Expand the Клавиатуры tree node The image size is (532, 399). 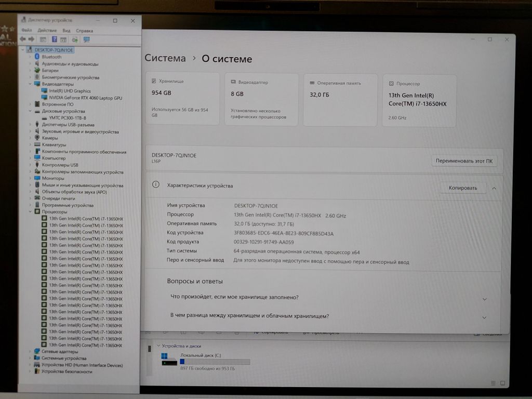pos(30,145)
